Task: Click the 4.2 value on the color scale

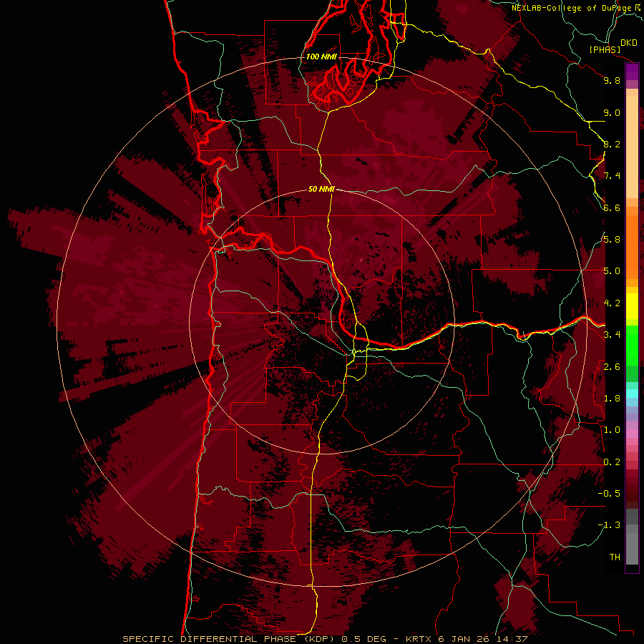Action: (612, 303)
